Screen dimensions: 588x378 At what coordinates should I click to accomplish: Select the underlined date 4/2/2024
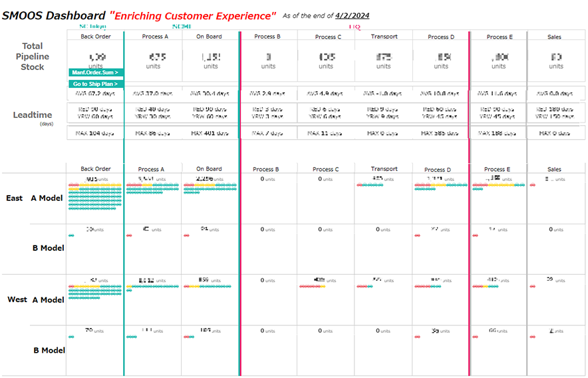coord(354,15)
